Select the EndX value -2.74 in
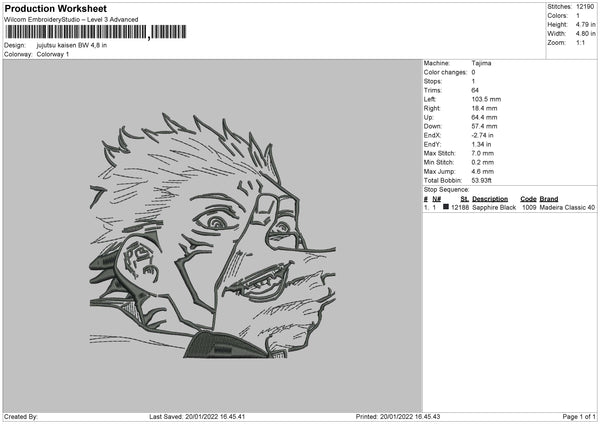 (x=482, y=135)
